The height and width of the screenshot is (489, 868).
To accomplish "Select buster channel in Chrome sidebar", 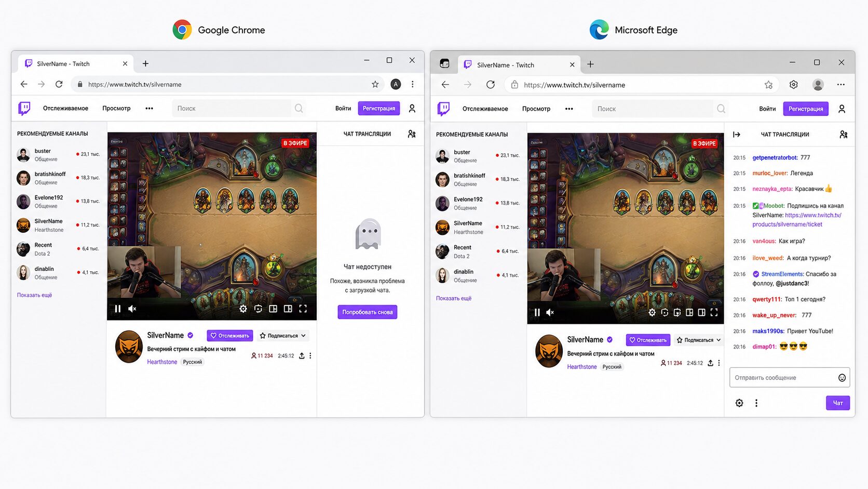I will 58,155.
